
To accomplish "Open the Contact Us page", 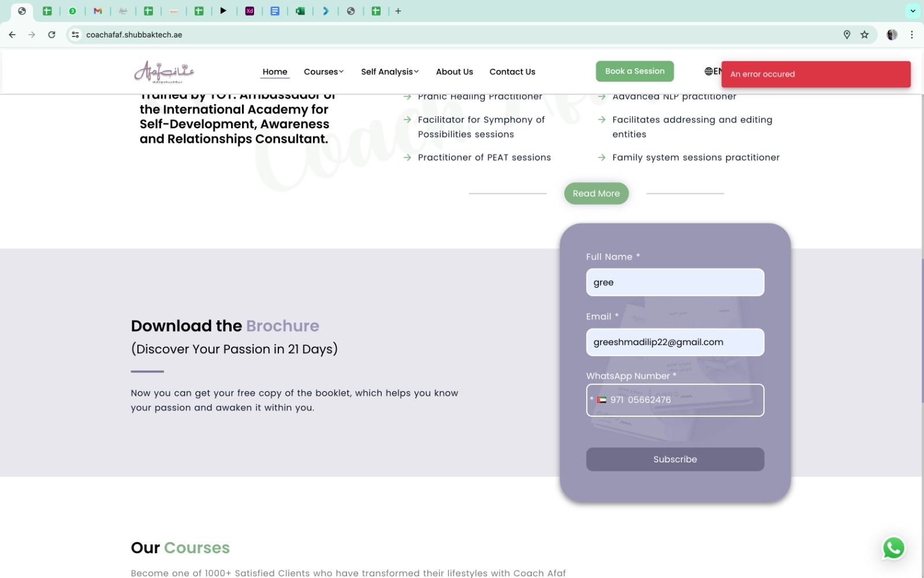I will [x=512, y=72].
